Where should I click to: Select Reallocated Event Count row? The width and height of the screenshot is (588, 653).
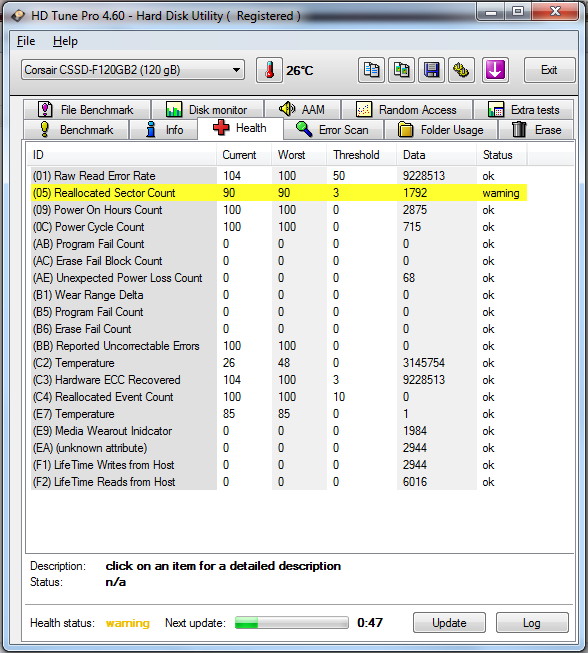click(279, 397)
